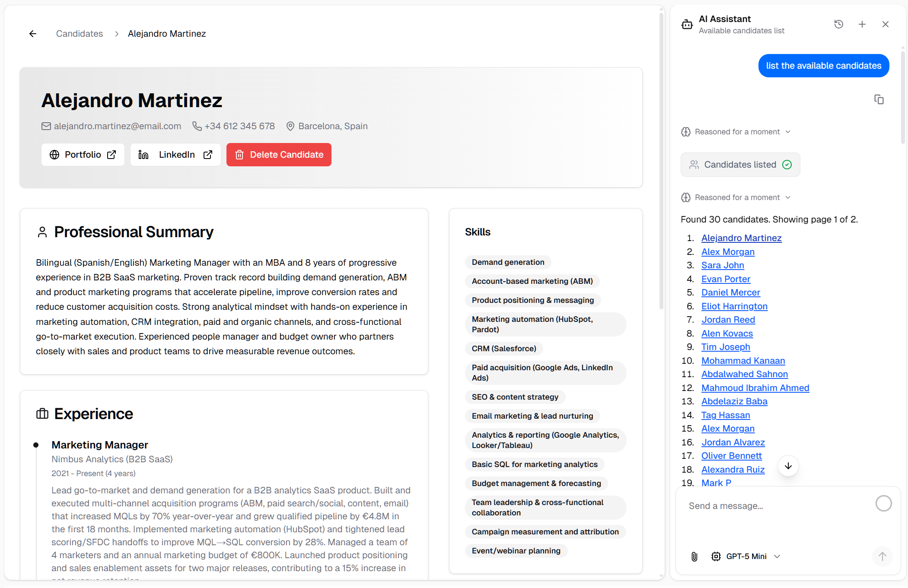Screen dimensions: 908x588
Task: Open the Portfolio external link
Action: (83, 155)
